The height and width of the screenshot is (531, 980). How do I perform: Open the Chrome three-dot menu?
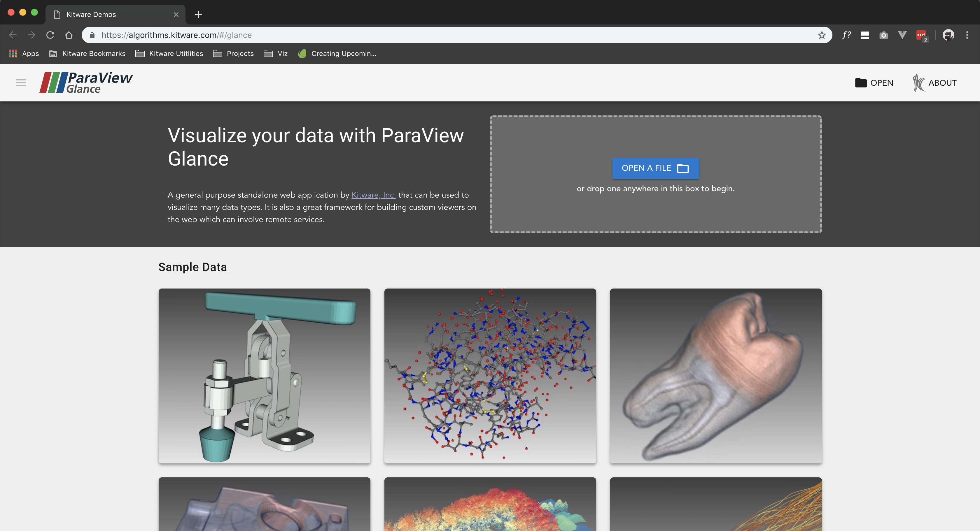(x=967, y=35)
